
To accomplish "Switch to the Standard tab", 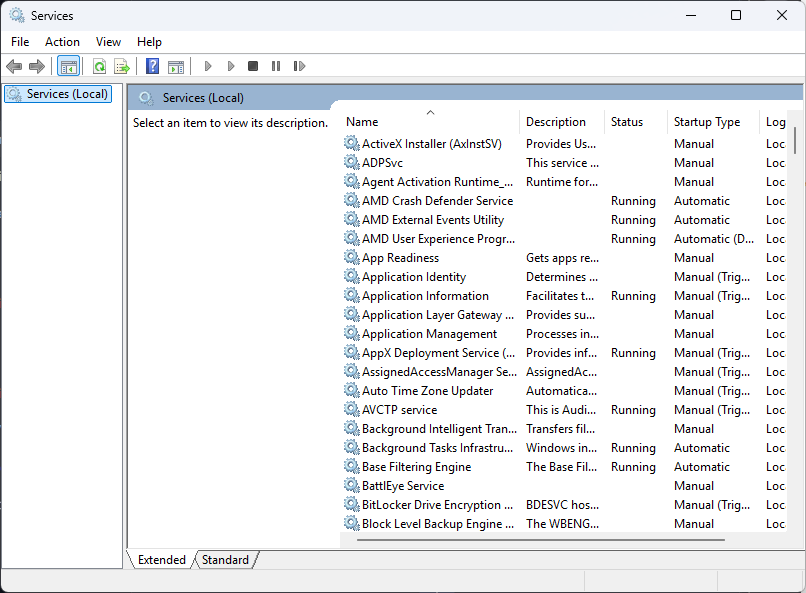I will (225, 560).
